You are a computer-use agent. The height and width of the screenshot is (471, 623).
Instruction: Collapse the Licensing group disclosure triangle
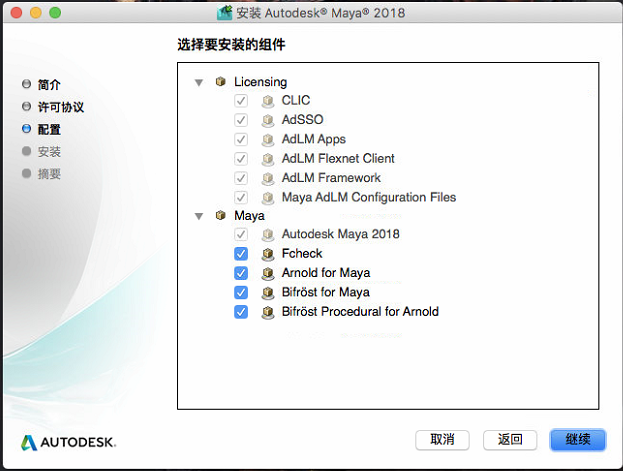pyautogui.click(x=199, y=83)
